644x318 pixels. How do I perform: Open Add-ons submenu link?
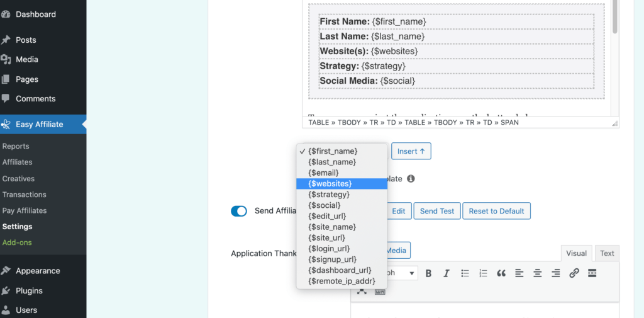pos(17,242)
